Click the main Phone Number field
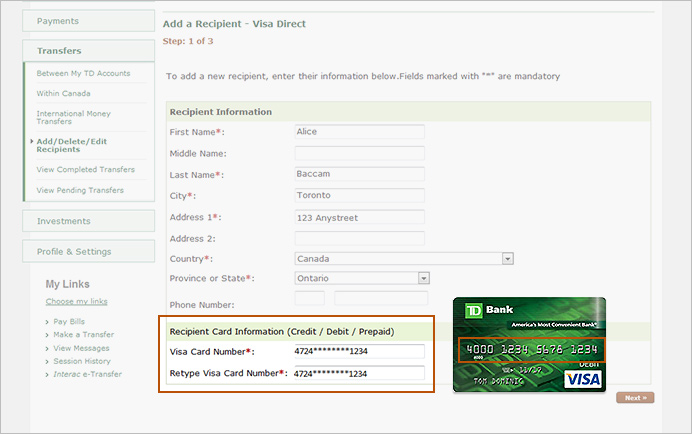 pos(381,298)
